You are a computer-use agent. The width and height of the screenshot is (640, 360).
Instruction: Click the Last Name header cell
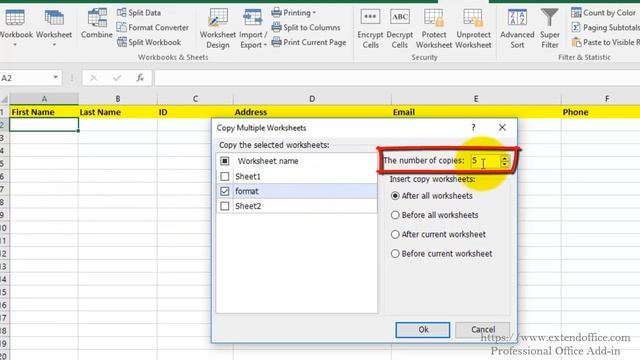point(118,112)
